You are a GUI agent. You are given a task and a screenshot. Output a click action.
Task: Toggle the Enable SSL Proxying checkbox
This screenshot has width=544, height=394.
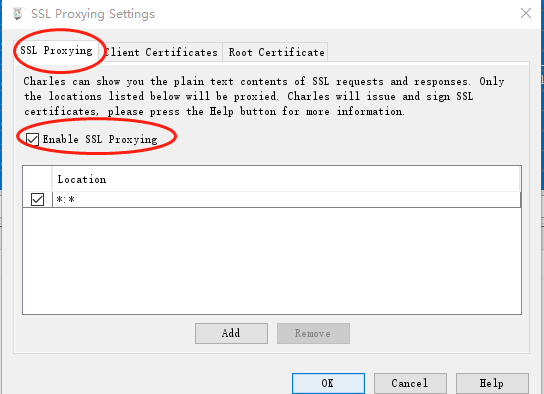[x=32, y=139]
